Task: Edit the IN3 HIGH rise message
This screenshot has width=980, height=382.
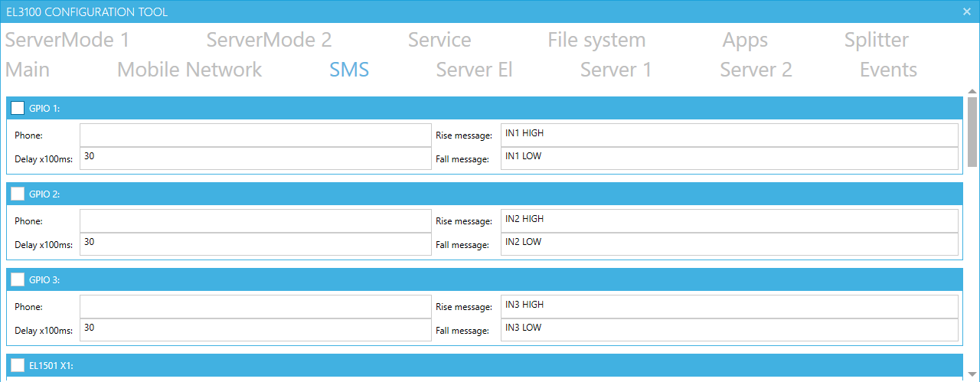Action: (730, 306)
